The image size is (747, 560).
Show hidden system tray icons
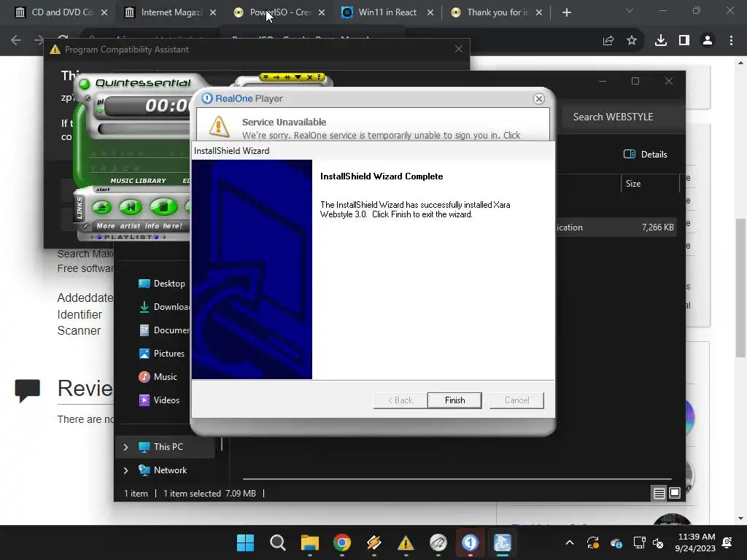point(570,542)
